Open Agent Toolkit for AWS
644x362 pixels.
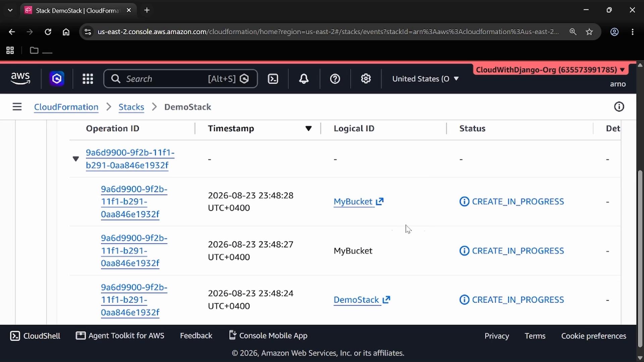[x=120, y=336]
